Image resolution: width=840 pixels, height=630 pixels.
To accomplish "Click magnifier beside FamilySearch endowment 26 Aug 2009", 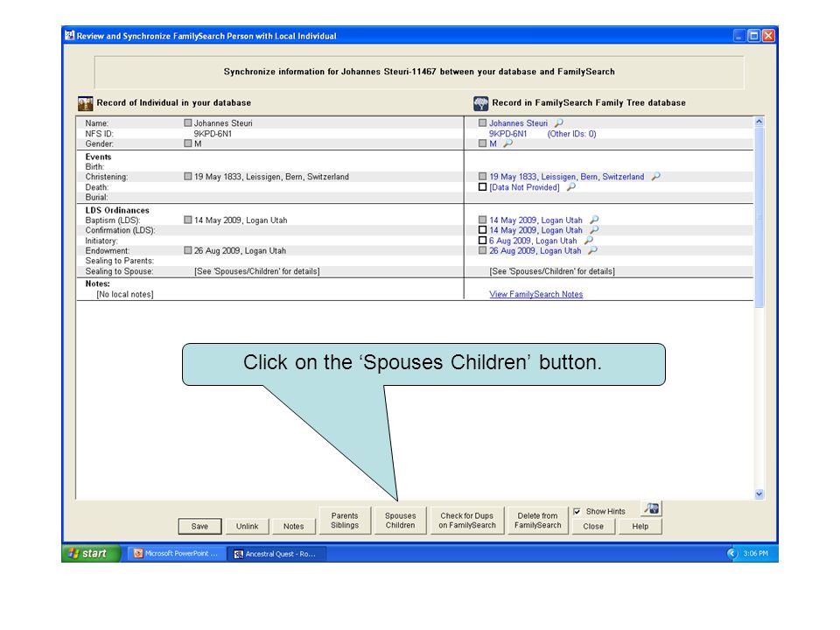I will click(x=592, y=250).
